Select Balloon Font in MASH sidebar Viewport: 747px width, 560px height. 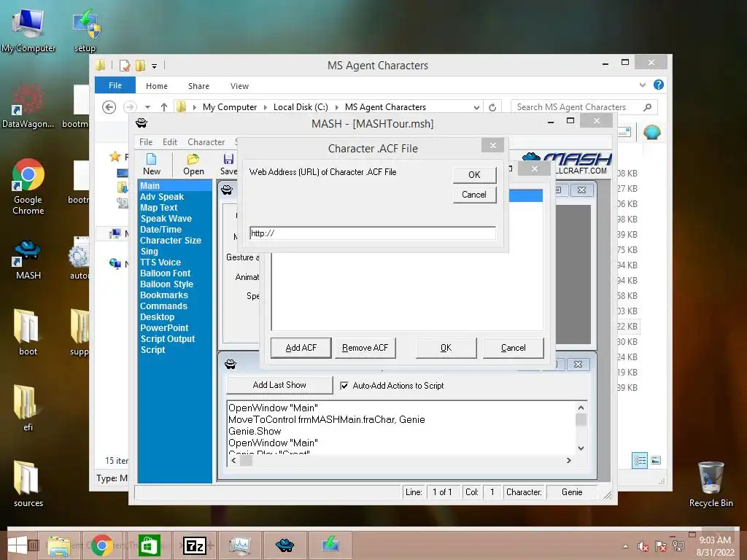[166, 273]
